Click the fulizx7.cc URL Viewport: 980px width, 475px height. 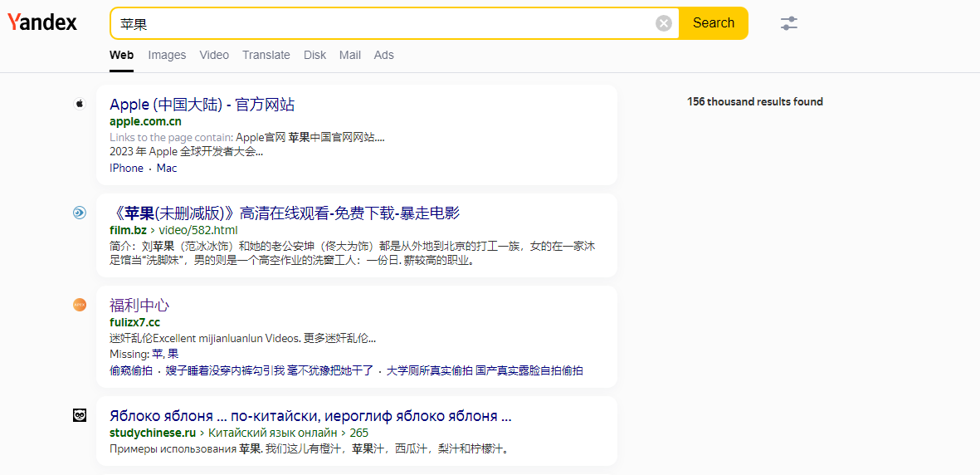134,322
